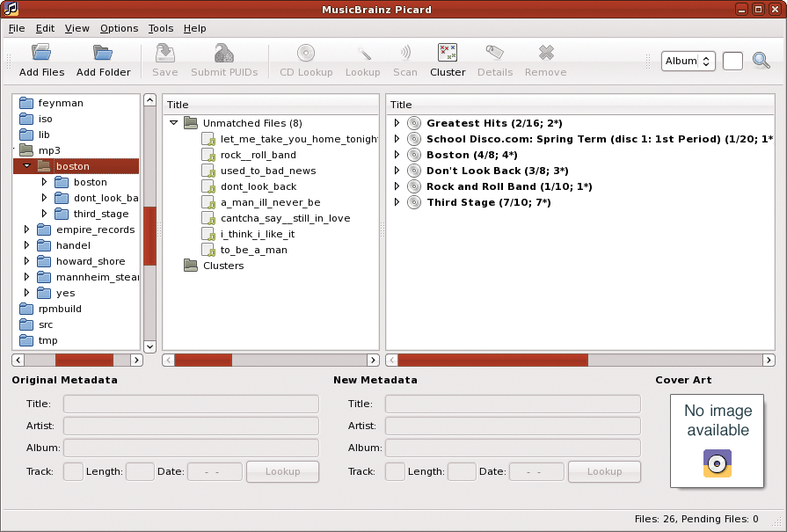Click the disc icon next to Third Stage

click(x=414, y=202)
